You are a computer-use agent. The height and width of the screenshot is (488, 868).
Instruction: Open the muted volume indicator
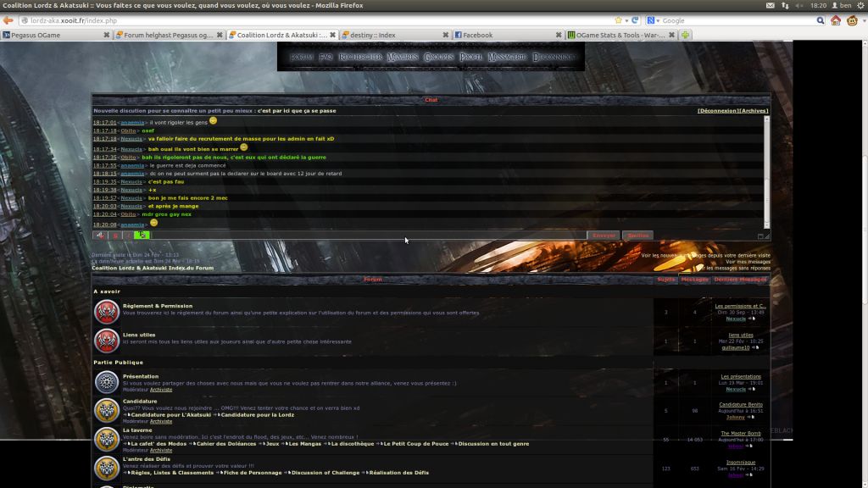point(799,6)
